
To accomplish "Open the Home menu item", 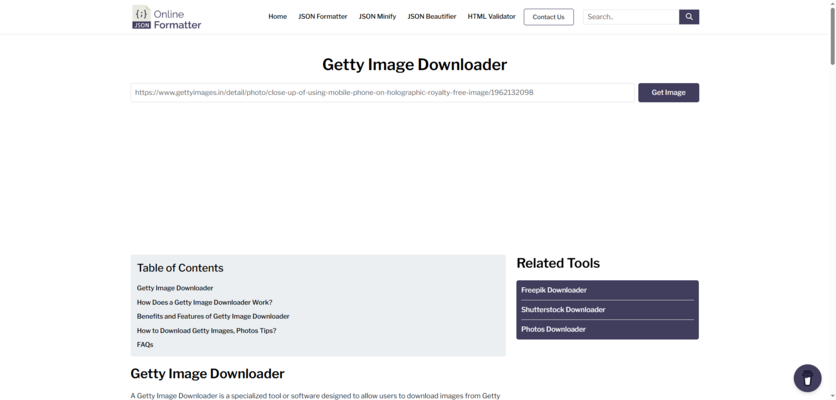I will click(x=277, y=17).
